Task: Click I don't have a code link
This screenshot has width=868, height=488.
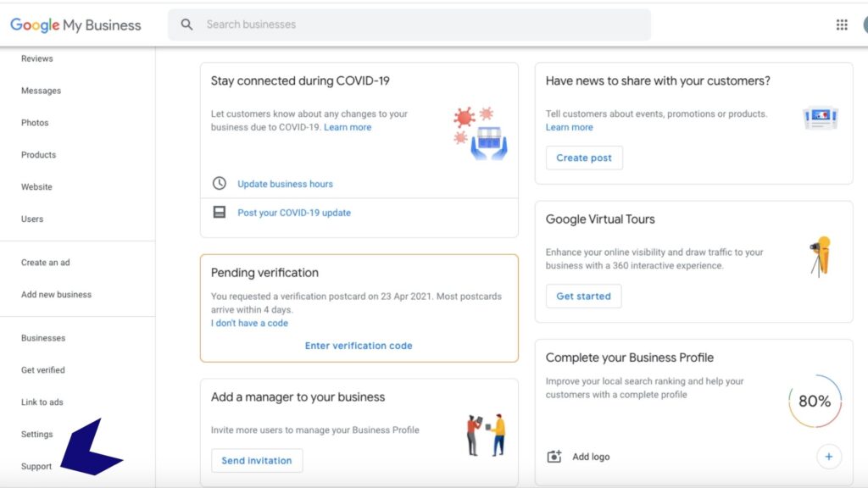Action: pyautogui.click(x=249, y=323)
